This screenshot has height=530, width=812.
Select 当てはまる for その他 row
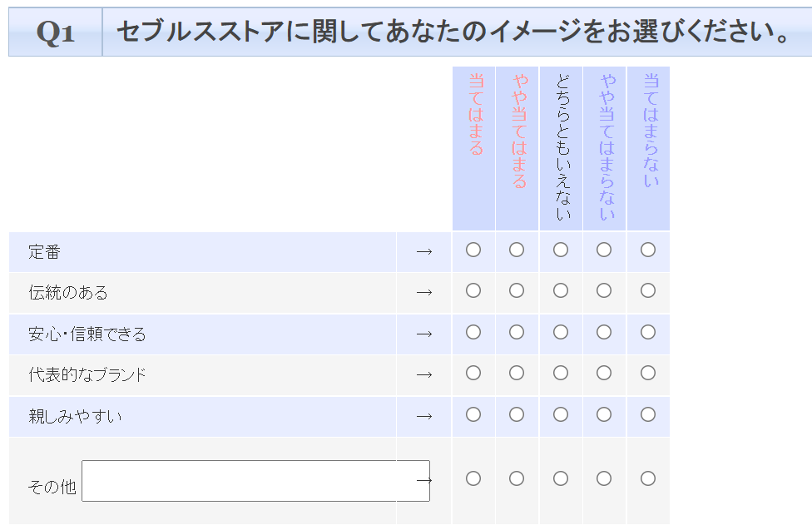[x=473, y=478]
